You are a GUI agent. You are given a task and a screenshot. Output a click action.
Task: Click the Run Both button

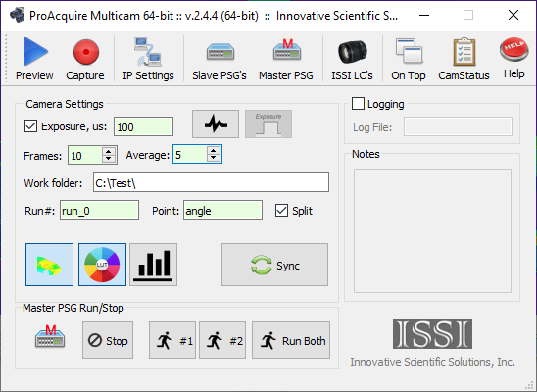click(x=291, y=340)
